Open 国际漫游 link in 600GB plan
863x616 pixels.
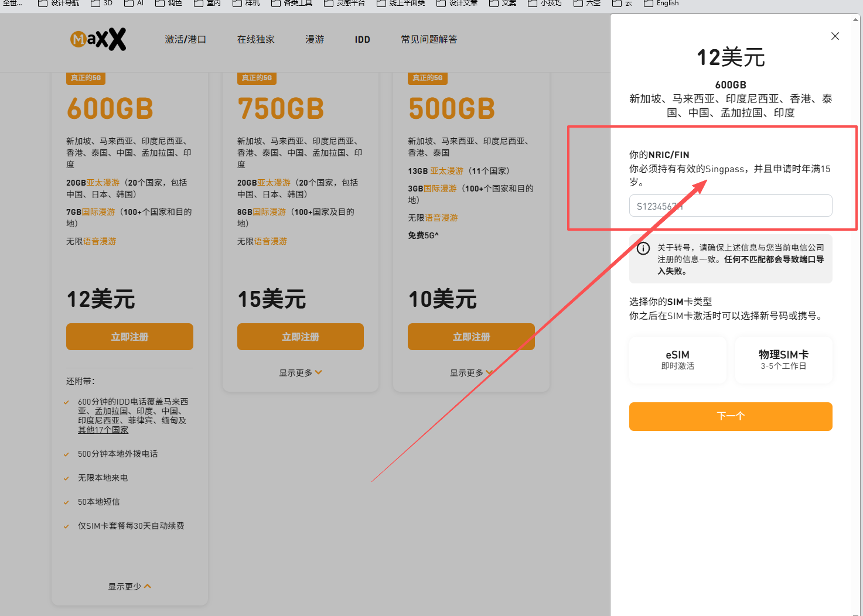[x=98, y=212]
